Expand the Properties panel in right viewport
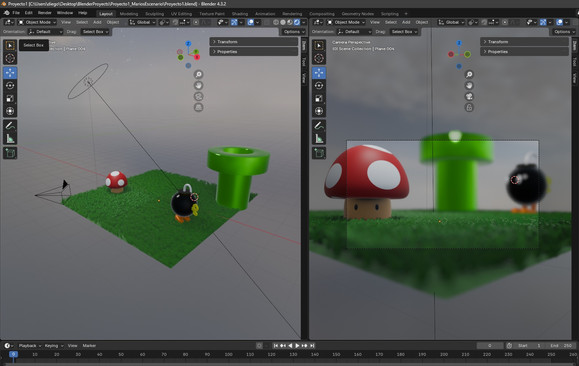Image resolution: width=579 pixels, height=366 pixels. point(525,52)
